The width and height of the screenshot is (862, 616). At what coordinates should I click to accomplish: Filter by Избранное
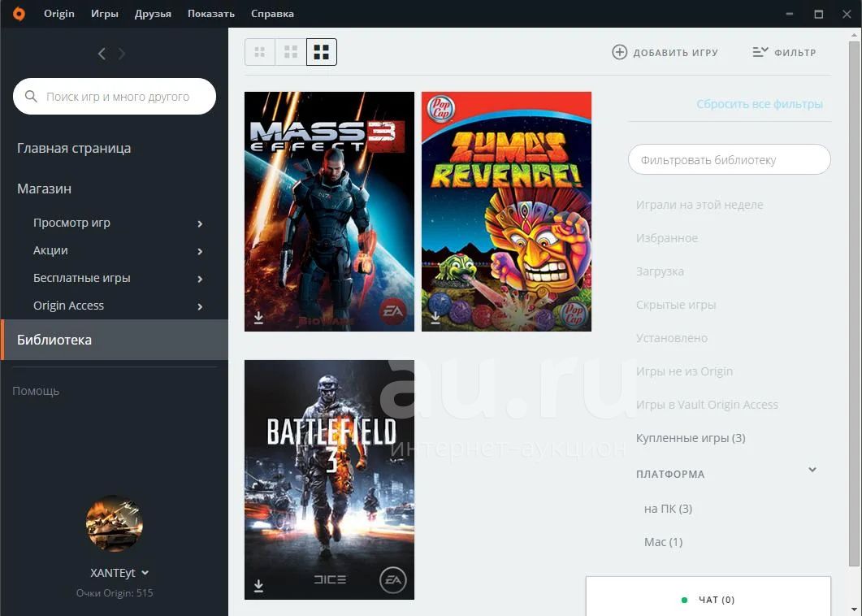coord(667,238)
